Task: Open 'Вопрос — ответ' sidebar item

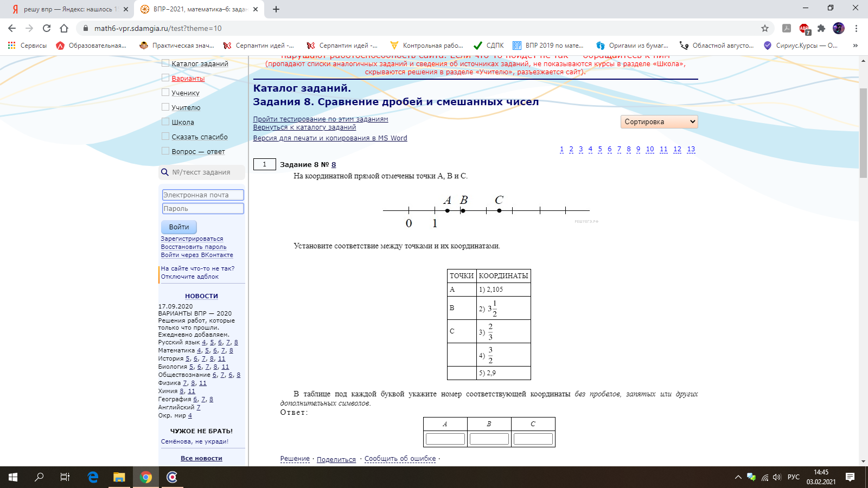Action: (x=198, y=151)
